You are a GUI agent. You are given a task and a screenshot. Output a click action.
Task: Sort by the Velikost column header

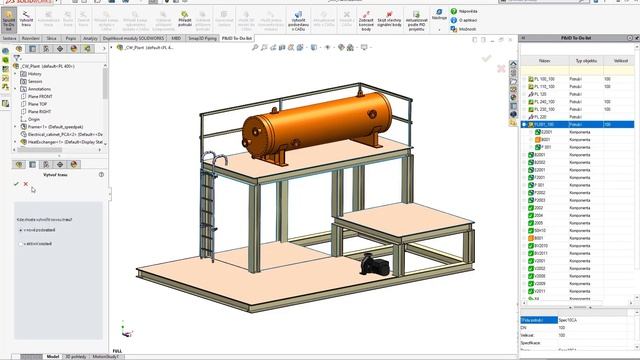click(x=620, y=60)
